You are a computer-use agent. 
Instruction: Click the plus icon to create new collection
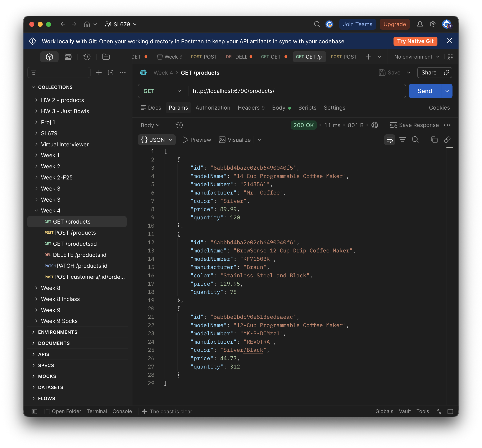(99, 73)
